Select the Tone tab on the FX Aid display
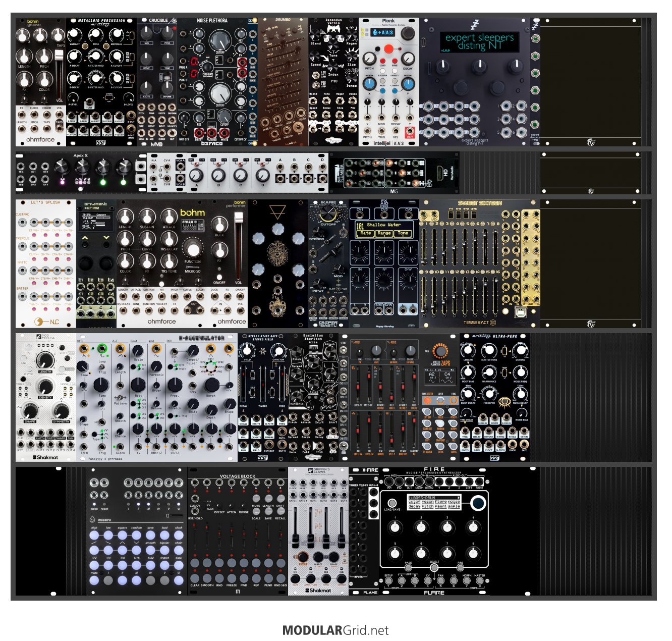This screenshot has height=641, width=672. (403, 233)
